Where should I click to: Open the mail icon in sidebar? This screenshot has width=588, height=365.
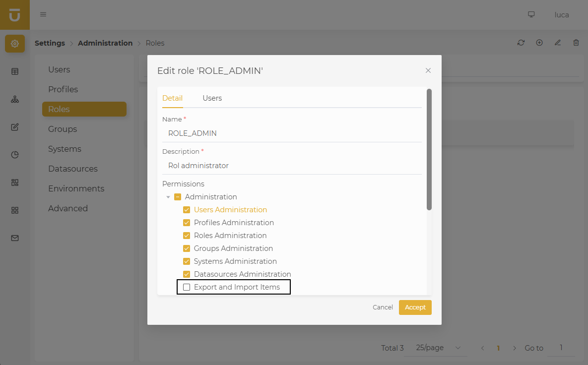[x=15, y=238]
